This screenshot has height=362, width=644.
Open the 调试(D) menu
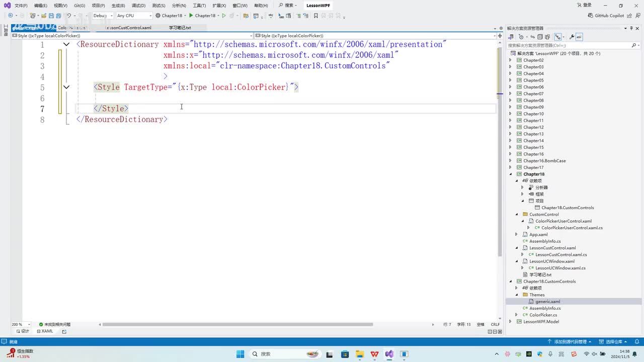click(138, 6)
